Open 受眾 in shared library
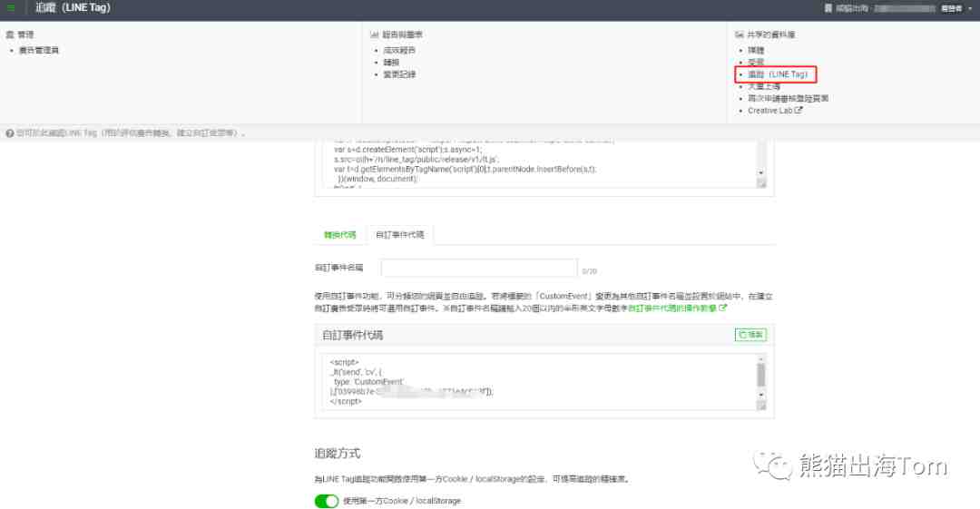This screenshot has height=509, width=980. click(756, 62)
